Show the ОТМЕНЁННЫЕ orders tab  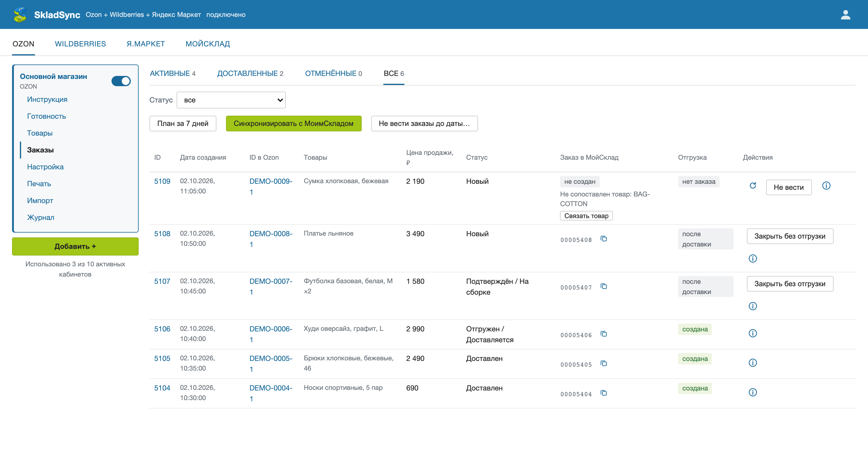tap(333, 74)
